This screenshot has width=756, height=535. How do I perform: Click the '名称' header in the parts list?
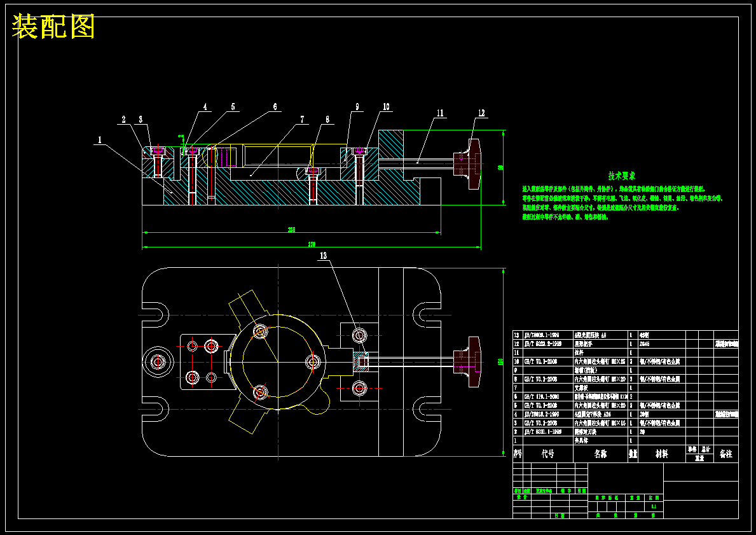pyautogui.click(x=600, y=454)
